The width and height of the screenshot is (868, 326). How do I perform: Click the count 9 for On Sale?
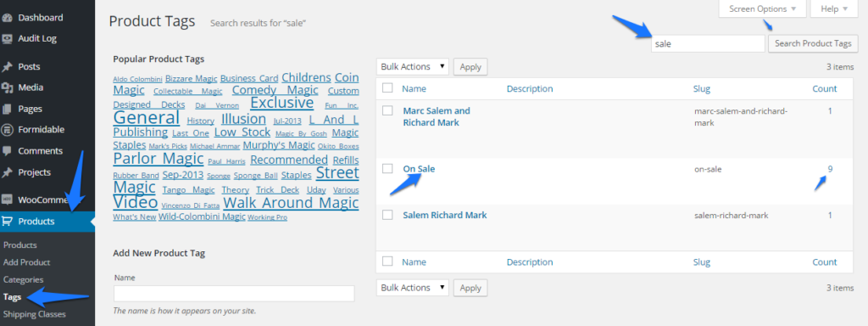point(830,169)
